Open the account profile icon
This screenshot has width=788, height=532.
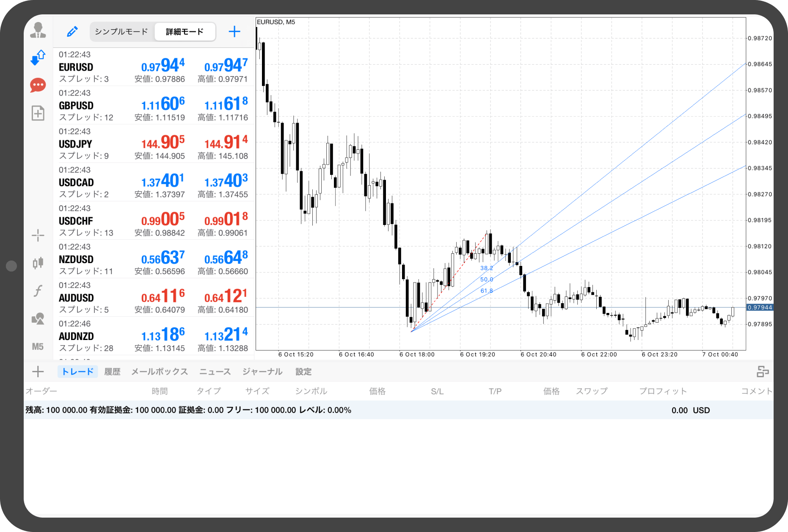pyautogui.click(x=38, y=30)
